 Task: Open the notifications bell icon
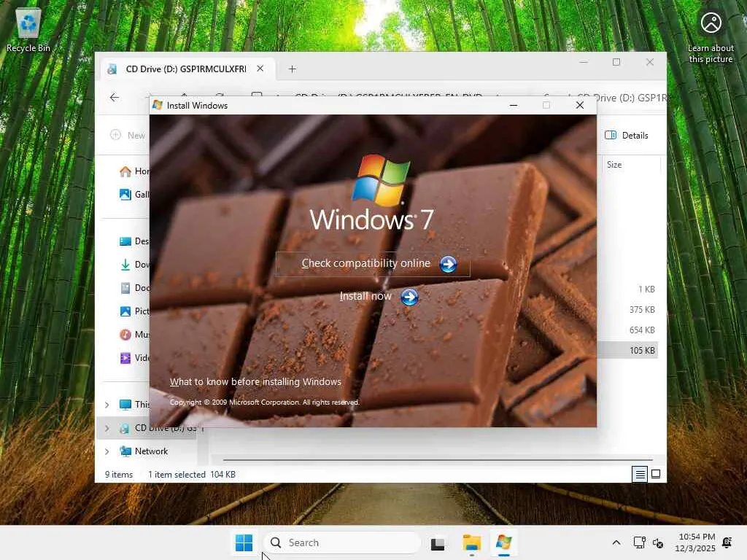(x=727, y=542)
